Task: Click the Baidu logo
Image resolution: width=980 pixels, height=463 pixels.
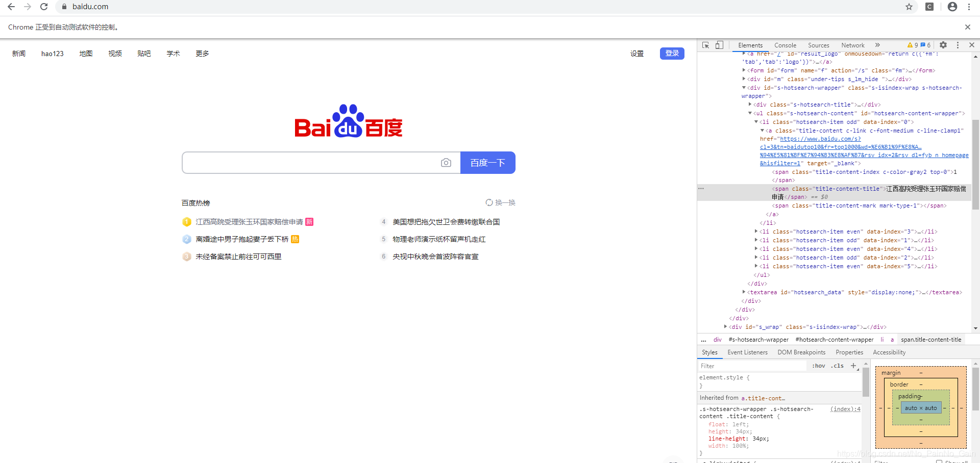Action: pyautogui.click(x=349, y=121)
